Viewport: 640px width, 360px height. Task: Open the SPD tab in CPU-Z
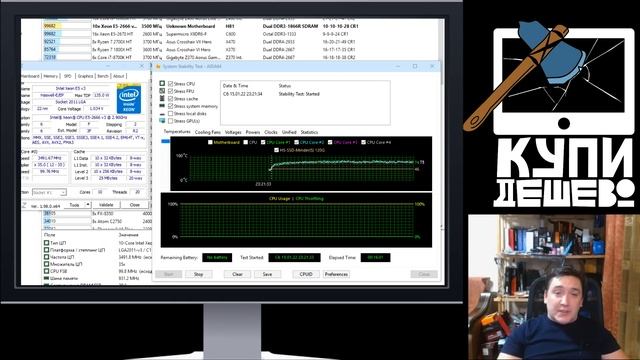pyautogui.click(x=68, y=76)
